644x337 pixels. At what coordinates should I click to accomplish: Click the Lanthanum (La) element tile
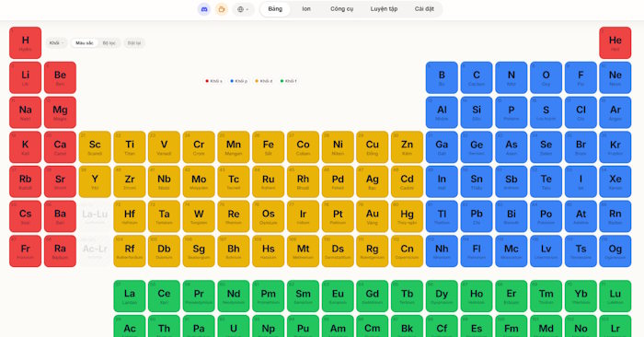click(130, 296)
